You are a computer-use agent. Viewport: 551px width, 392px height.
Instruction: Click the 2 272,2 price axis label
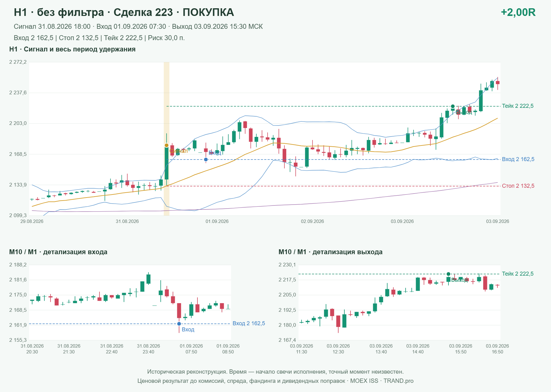click(18, 62)
